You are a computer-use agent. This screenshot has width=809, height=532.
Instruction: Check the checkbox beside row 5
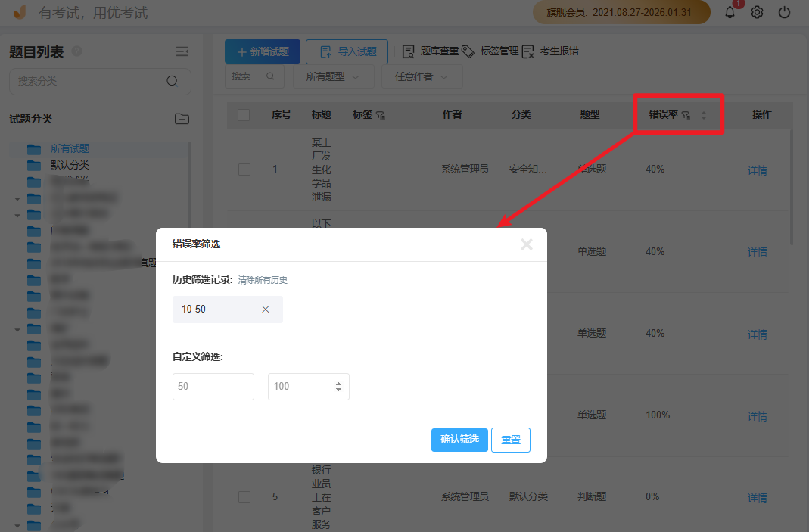tap(244, 496)
